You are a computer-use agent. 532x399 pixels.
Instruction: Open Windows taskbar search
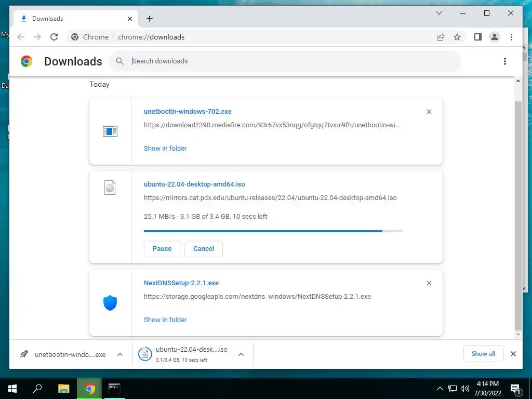[37, 389]
